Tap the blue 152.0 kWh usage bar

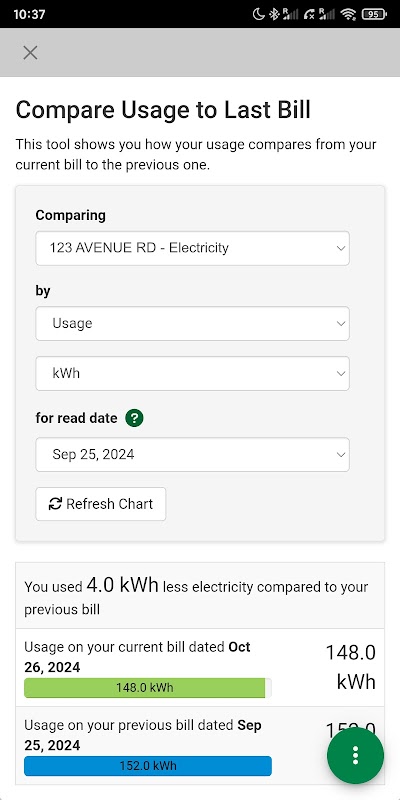148,766
